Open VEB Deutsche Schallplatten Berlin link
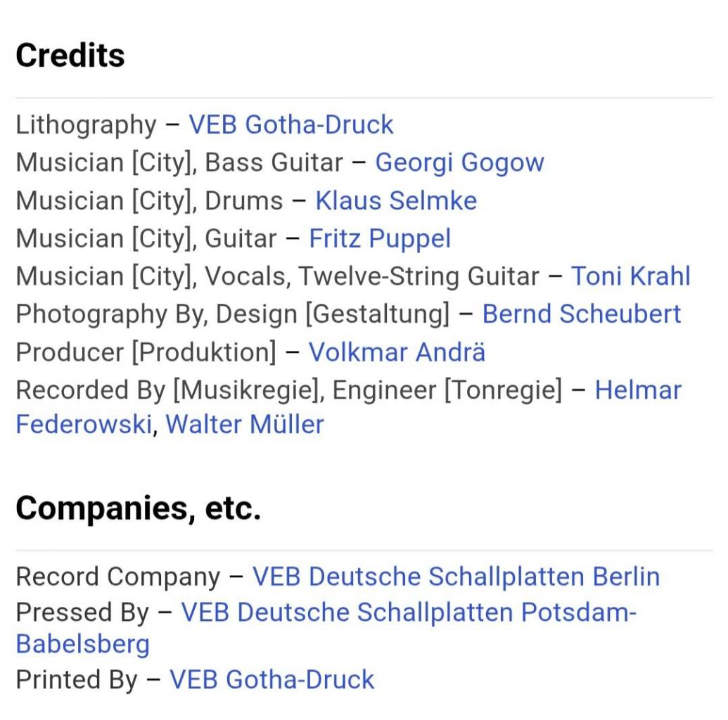Screen dimensions: 728x720 point(456,577)
